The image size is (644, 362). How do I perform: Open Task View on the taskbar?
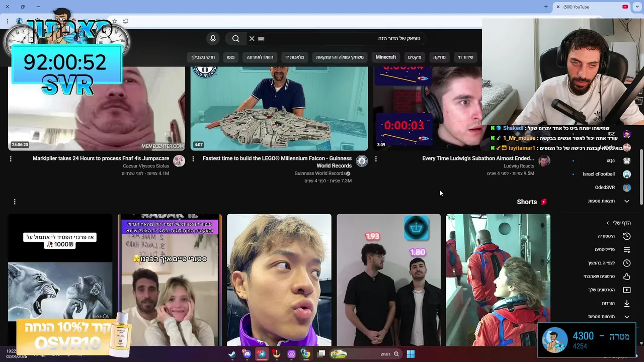click(321, 354)
